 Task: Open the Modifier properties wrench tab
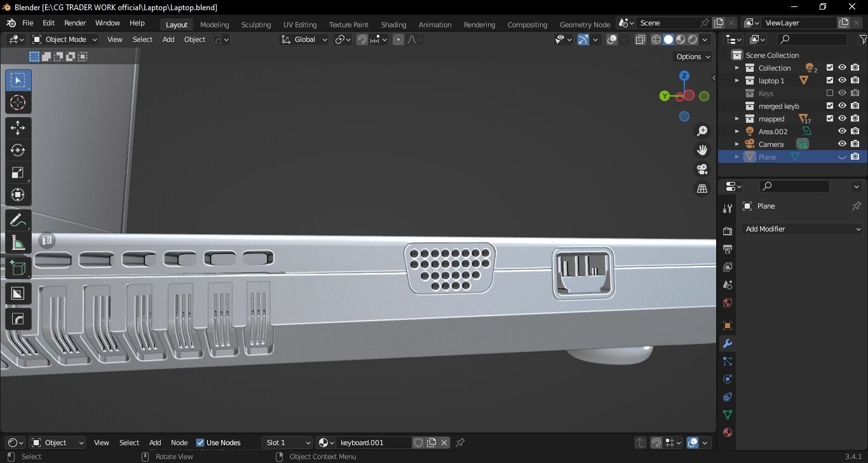(728, 343)
